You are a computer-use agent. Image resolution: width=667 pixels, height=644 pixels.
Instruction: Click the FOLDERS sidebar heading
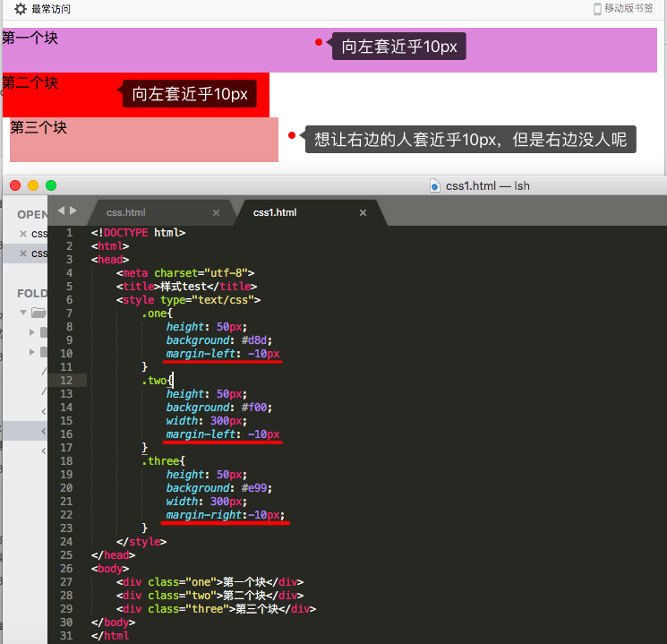[32, 293]
